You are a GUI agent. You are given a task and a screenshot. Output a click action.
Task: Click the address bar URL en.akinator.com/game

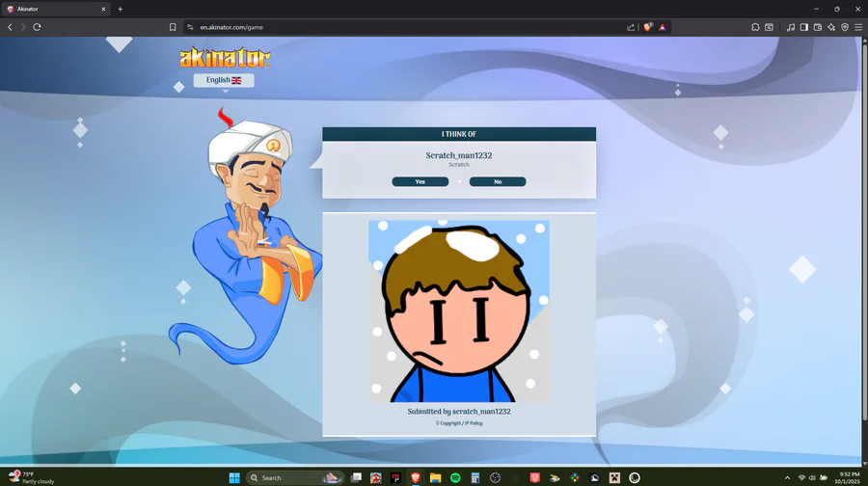click(231, 27)
